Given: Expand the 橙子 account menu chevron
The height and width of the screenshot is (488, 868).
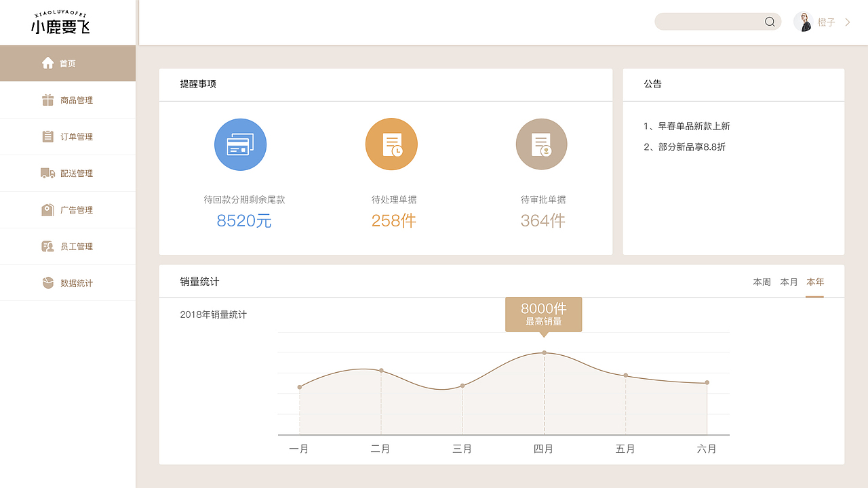Looking at the screenshot, I should pyautogui.click(x=847, y=21).
